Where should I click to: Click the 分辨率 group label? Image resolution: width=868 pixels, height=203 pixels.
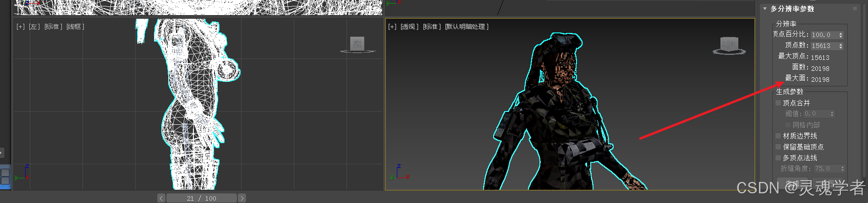coord(786,24)
